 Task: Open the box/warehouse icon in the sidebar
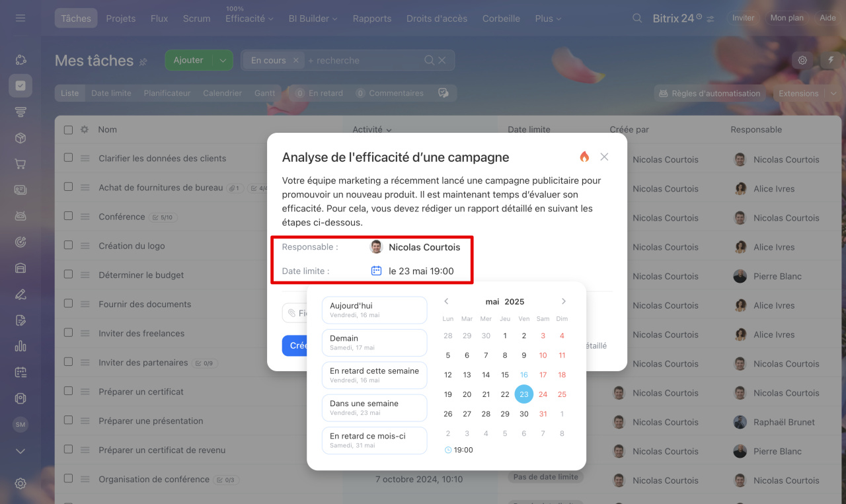pos(20,138)
